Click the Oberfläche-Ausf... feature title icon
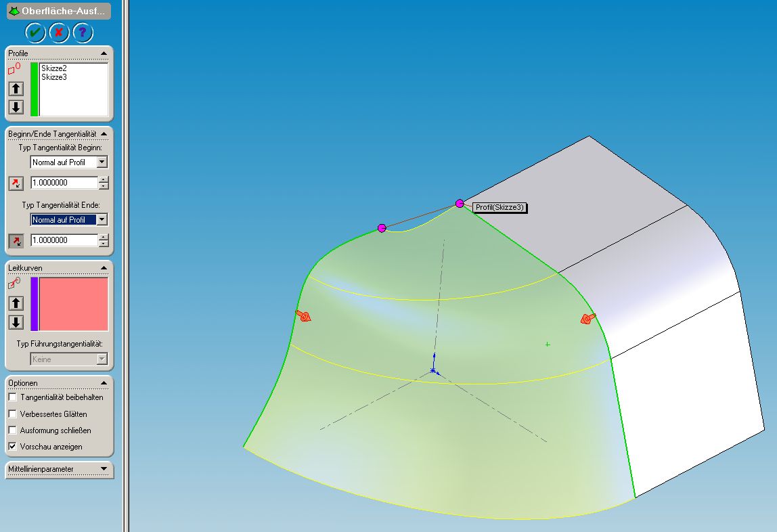The width and height of the screenshot is (777, 532). click(x=14, y=11)
